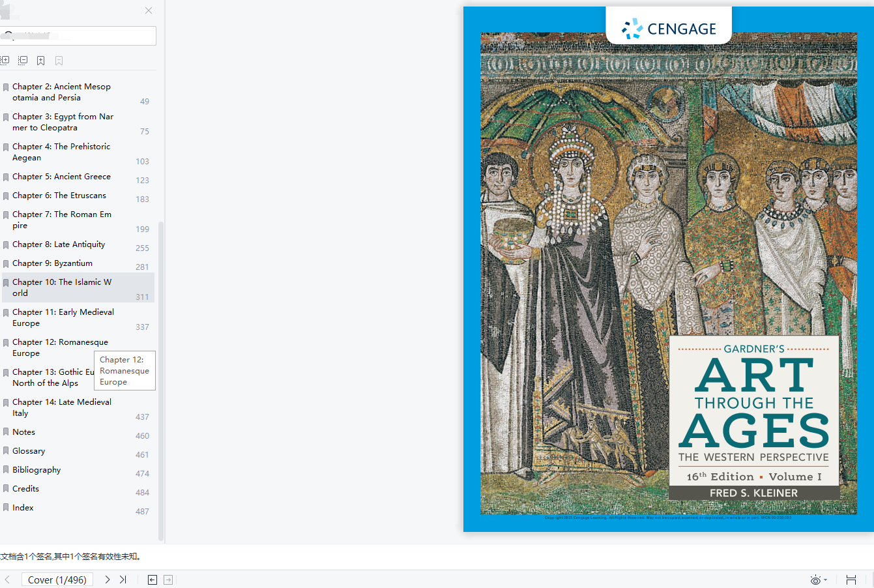Image resolution: width=874 pixels, height=588 pixels.
Task: Go to next page arrow
Action: pos(108,580)
